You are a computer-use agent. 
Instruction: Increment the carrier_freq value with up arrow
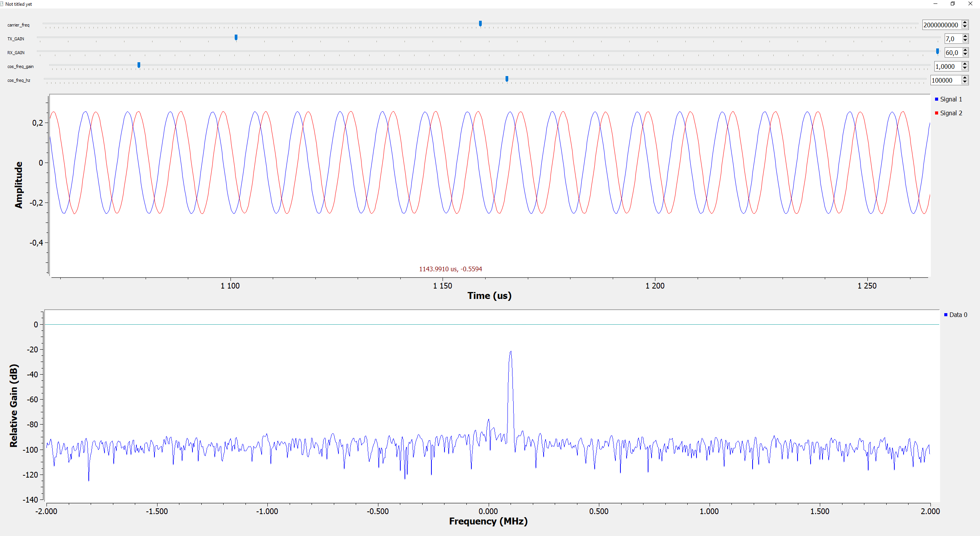coord(965,23)
